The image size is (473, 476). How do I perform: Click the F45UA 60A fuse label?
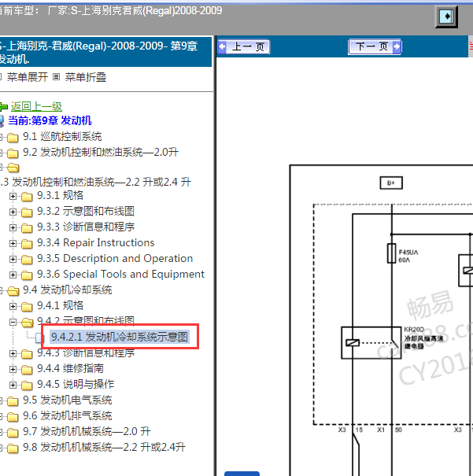pos(408,256)
